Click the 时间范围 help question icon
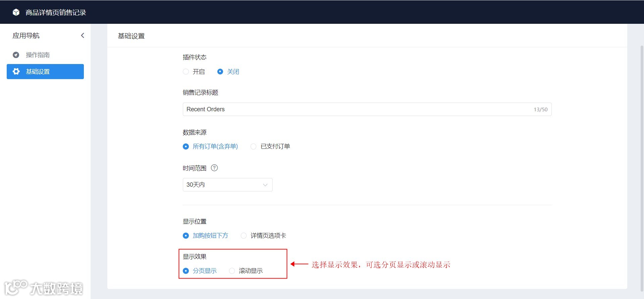 [x=214, y=168]
